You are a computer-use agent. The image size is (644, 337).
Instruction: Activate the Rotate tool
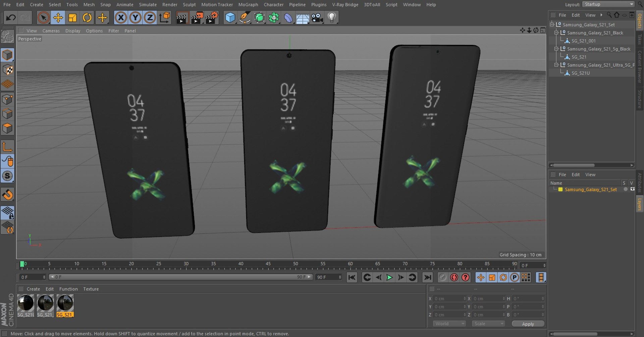tap(87, 17)
